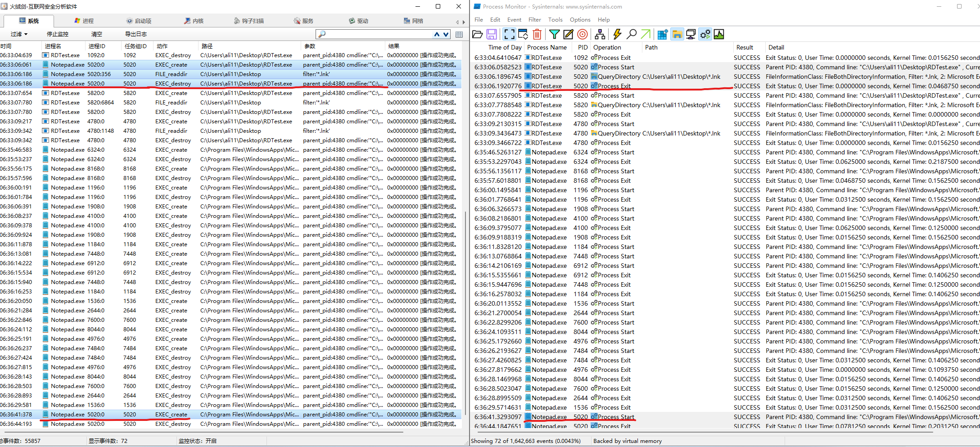This screenshot has height=447, width=980.
Task: Click the 停止监控 button
Action: coord(58,34)
